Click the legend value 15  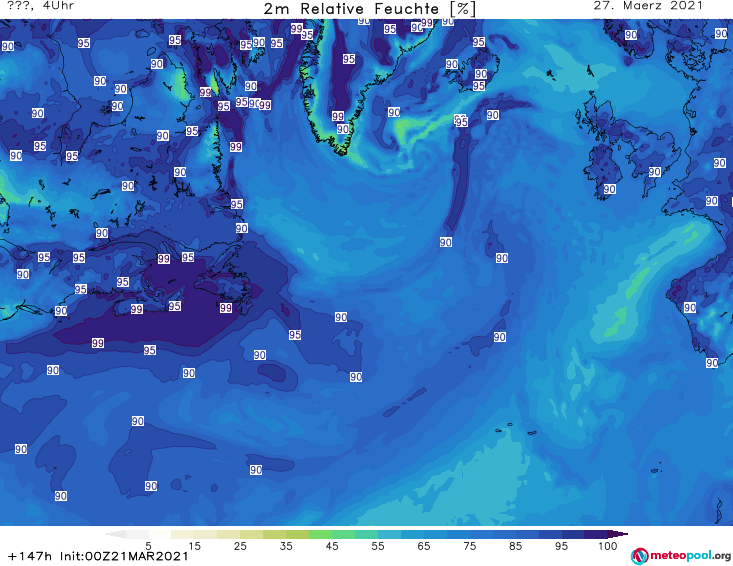pyautogui.click(x=194, y=546)
